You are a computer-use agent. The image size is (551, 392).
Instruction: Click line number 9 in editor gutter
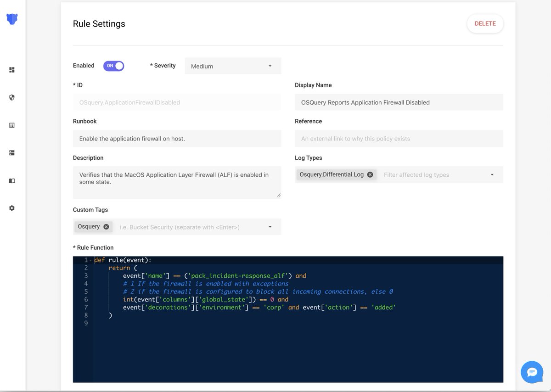85,323
